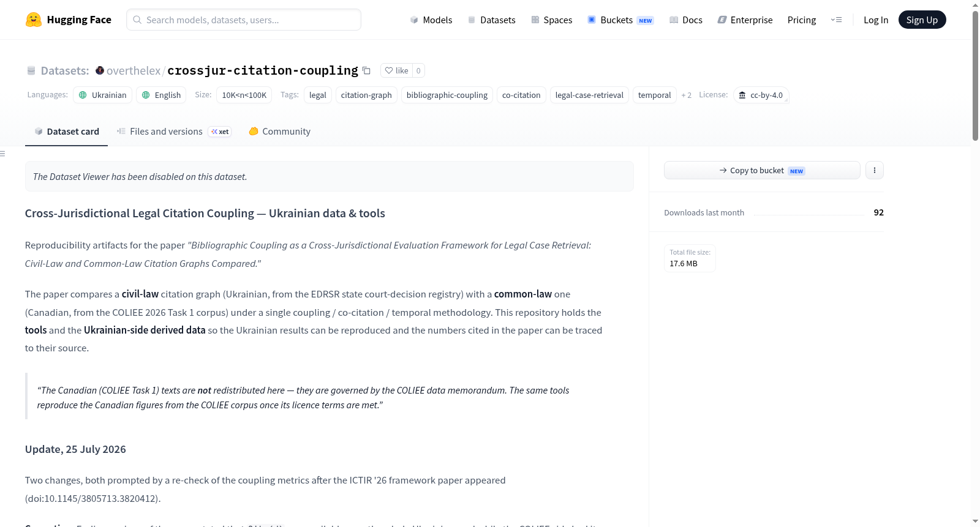Open the Datasets page in navigation
Viewport: 980px width, 527px height.
click(491, 20)
